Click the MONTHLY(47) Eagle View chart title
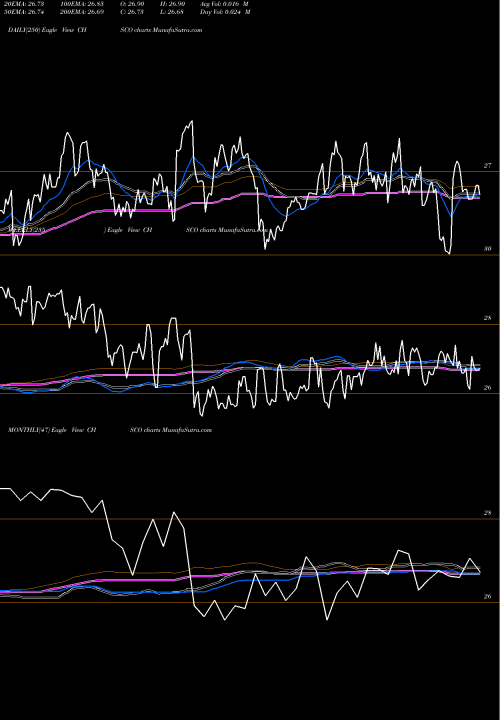This screenshot has height=720, width=500. click(110, 430)
